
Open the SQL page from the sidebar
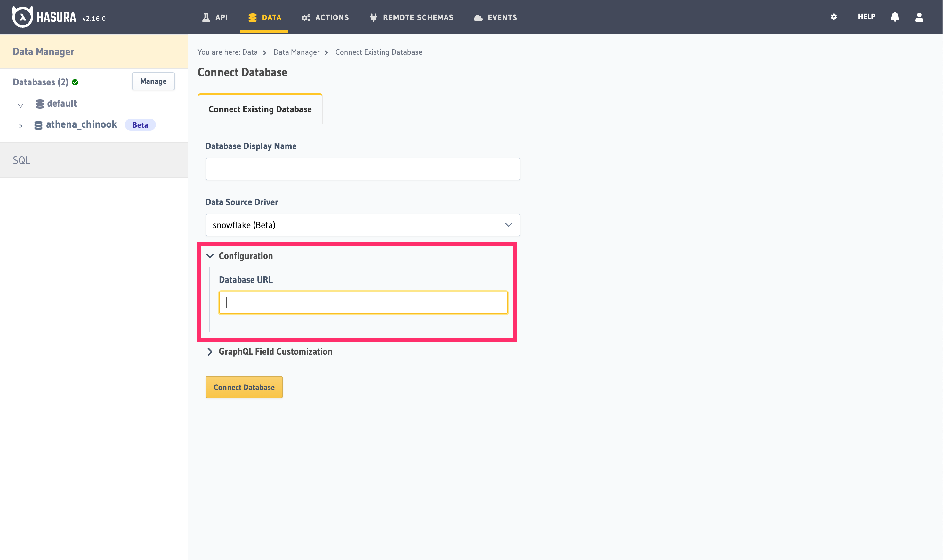click(21, 160)
